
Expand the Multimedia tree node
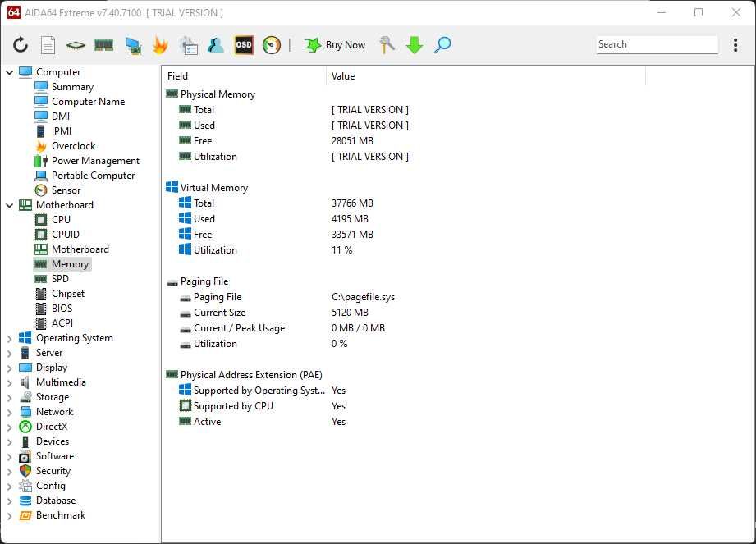point(9,382)
